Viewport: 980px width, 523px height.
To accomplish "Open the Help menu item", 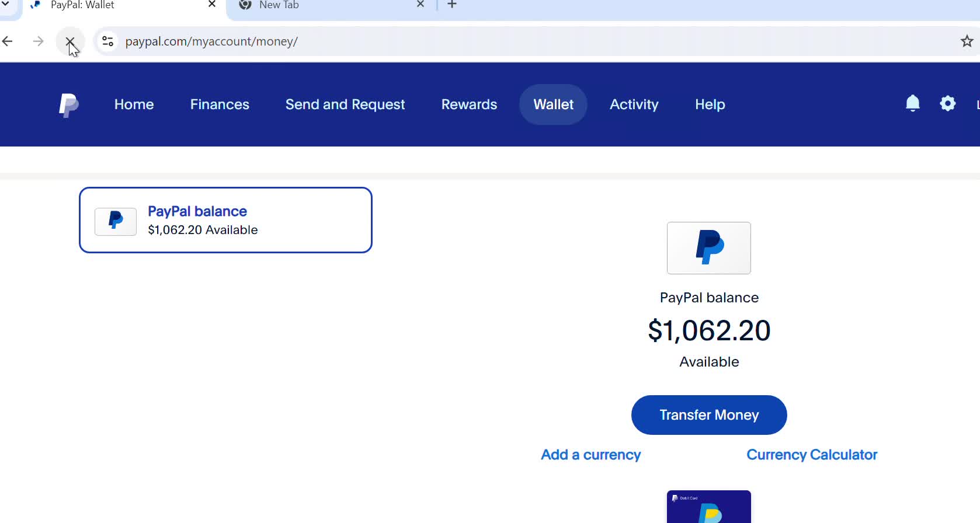I will (710, 104).
